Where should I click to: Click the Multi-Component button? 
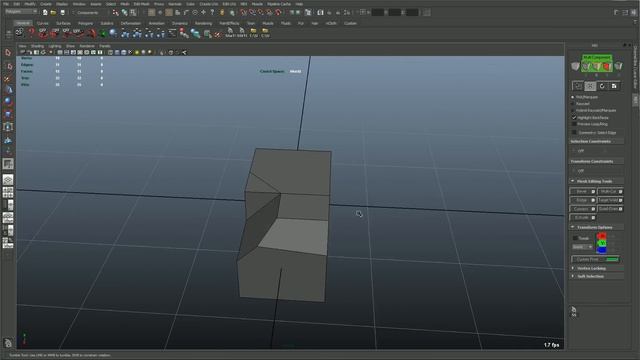(597, 58)
